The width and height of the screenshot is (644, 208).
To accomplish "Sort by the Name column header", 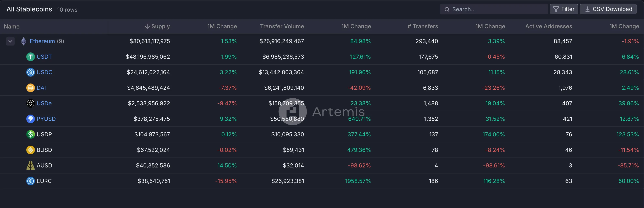I will (x=11, y=27).
